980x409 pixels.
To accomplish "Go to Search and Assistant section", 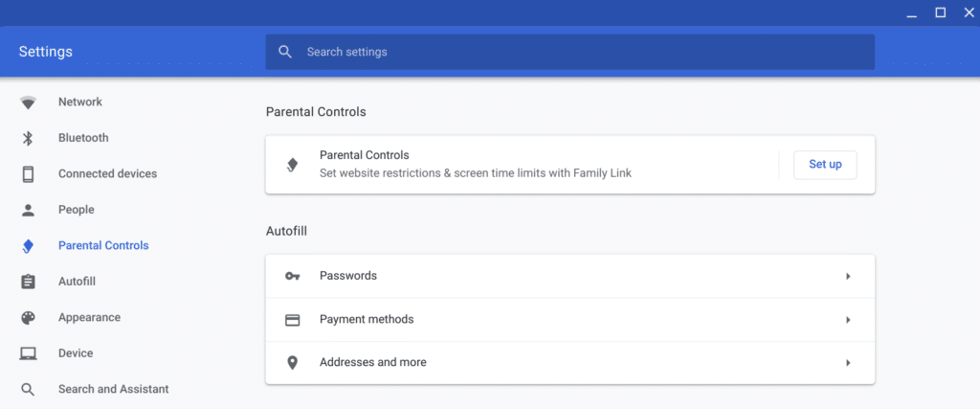I will pos(113,390).
